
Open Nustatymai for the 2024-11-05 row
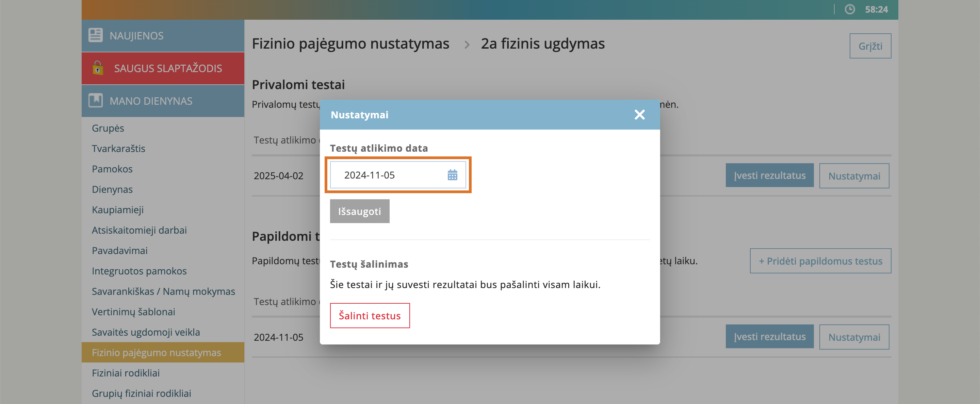point(854,337)
